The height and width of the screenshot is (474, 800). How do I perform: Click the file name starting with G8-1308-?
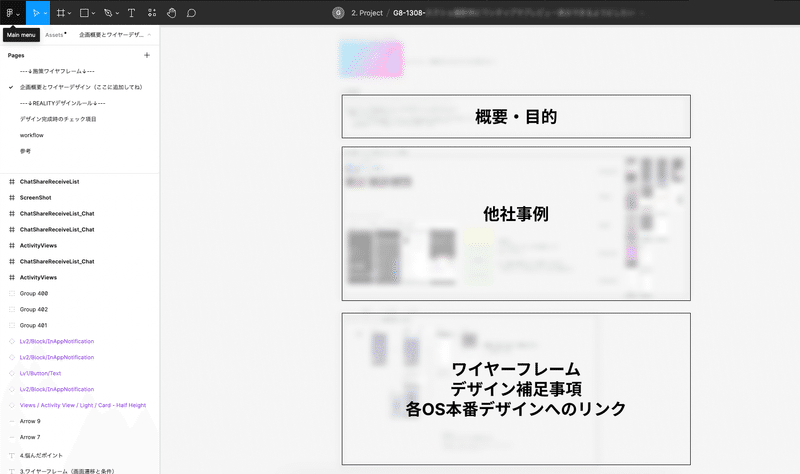click(409, 13)
